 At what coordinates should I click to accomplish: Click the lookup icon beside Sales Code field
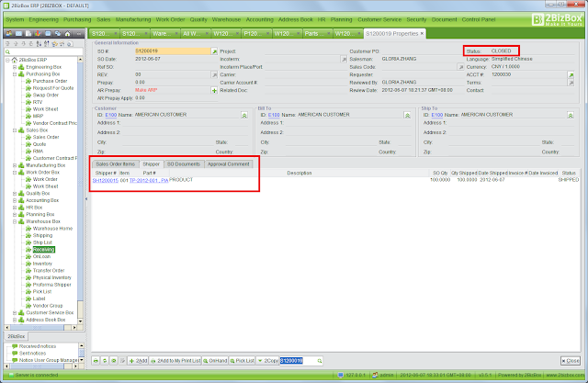click(x=461, y=67)
